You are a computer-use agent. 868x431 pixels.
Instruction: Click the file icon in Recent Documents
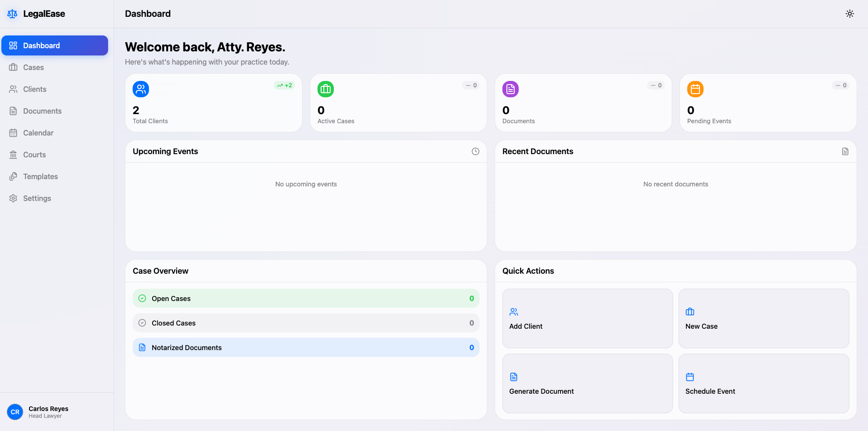(845, 151)
